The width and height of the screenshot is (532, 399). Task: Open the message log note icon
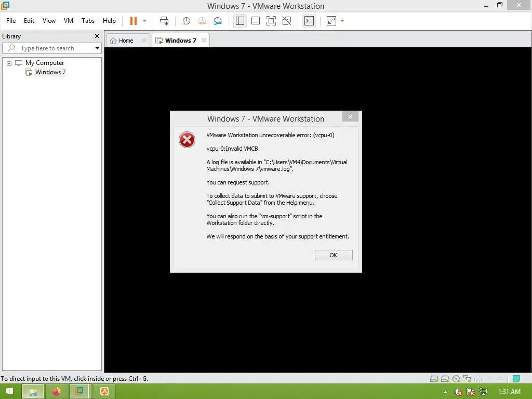(x=516, y=379)
